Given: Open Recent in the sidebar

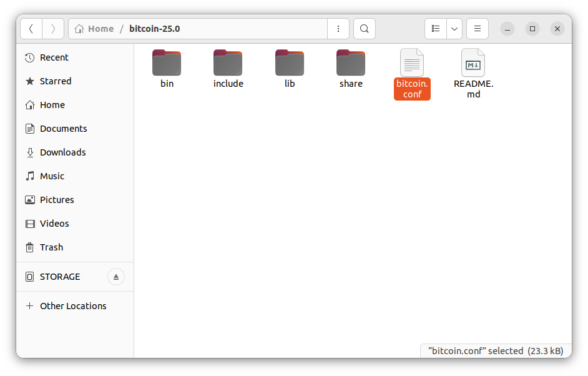Looking at the screenshot, I should pyautogui.click(x=75, y=57).
